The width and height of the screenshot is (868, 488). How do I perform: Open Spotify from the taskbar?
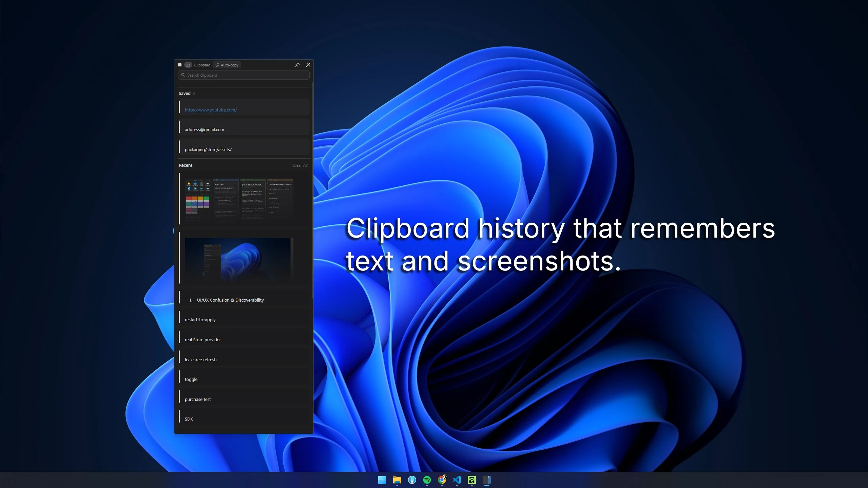point(427,480)
